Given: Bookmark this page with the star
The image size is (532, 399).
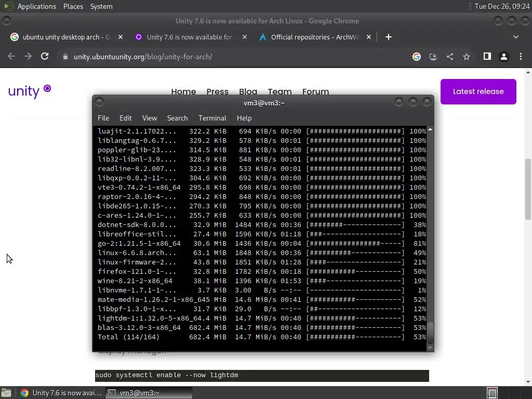Looking at the screenshot, I should (x=467, y=57).
